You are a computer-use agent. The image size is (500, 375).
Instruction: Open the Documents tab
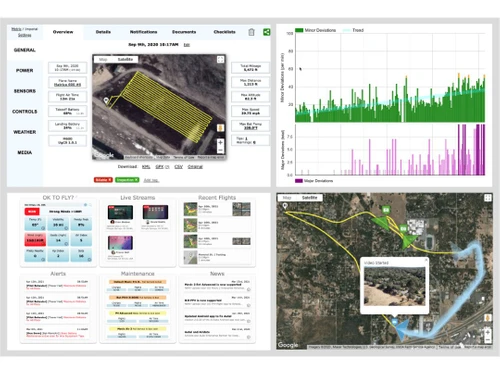pyautogui.click(x=184, y=32)
